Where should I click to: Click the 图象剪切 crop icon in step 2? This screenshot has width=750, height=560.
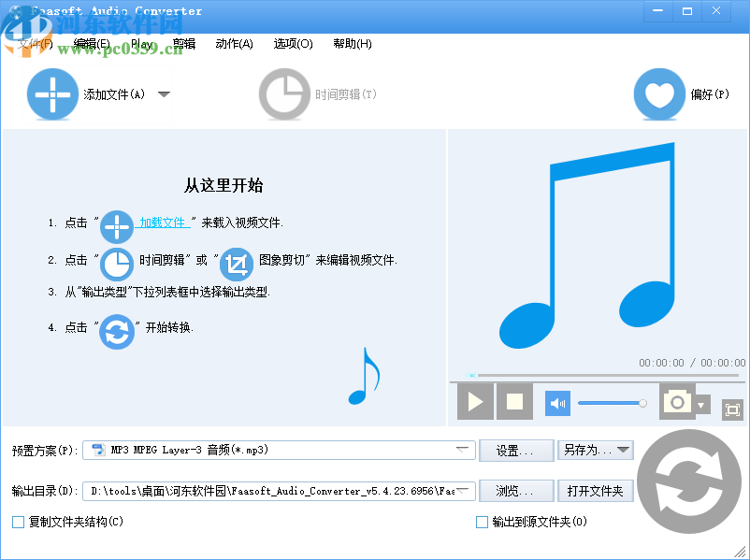[235, 264]
